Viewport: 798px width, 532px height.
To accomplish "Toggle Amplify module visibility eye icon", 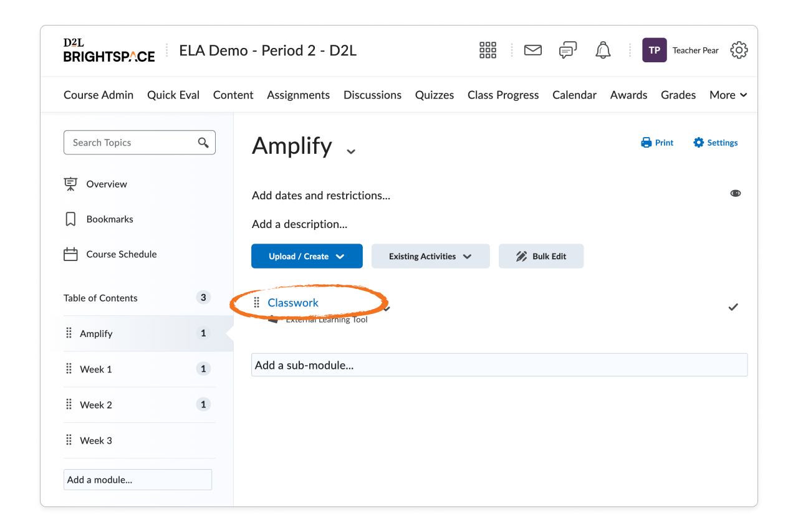I will [736, 194].
